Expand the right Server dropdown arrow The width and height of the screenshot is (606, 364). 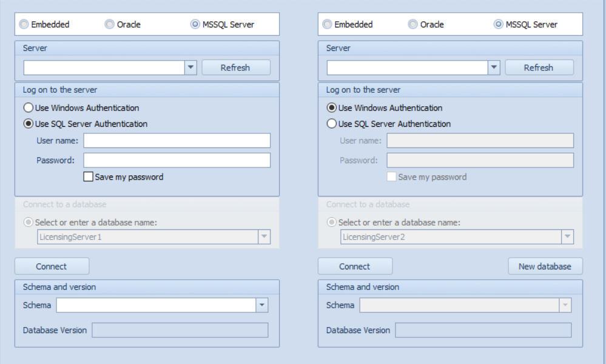pyautogui.click(x=494, y=67)
